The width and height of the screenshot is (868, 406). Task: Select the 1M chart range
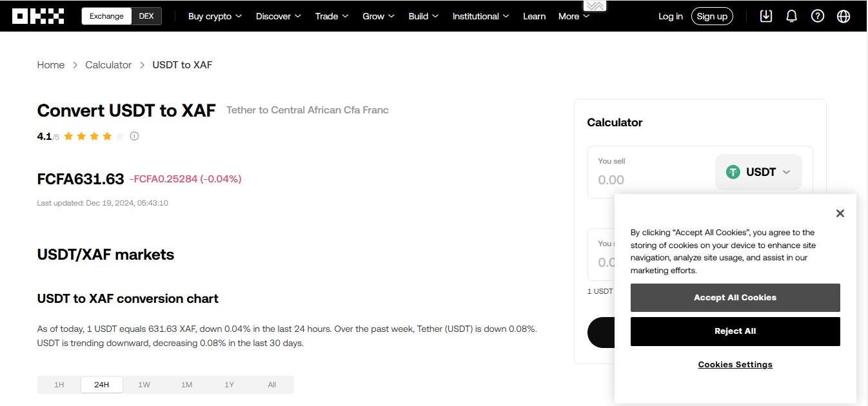pos(187,385)
